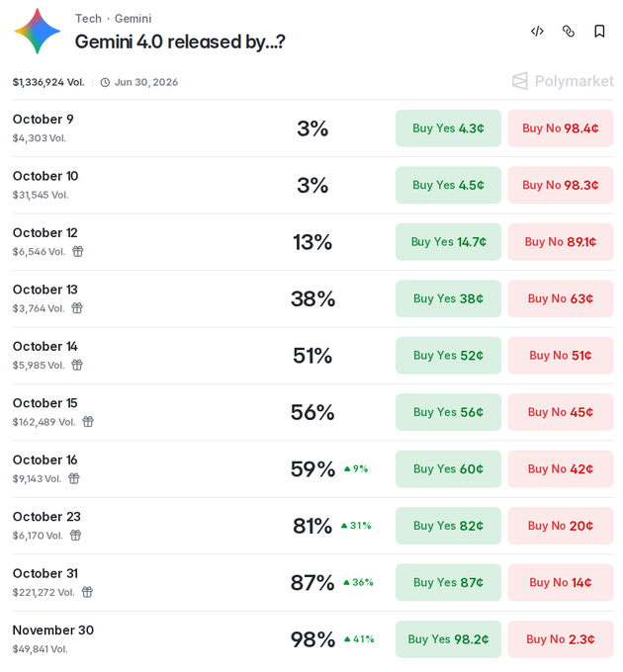
Task: Click gift icon beside October 23 volume
Action: 75,536
